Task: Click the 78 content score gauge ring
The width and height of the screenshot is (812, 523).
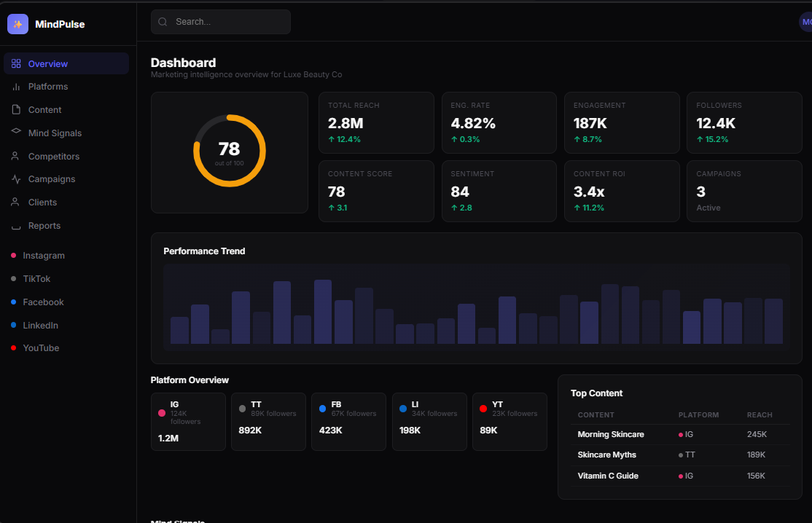Action: pyautogui.click(x=230, y=151)
